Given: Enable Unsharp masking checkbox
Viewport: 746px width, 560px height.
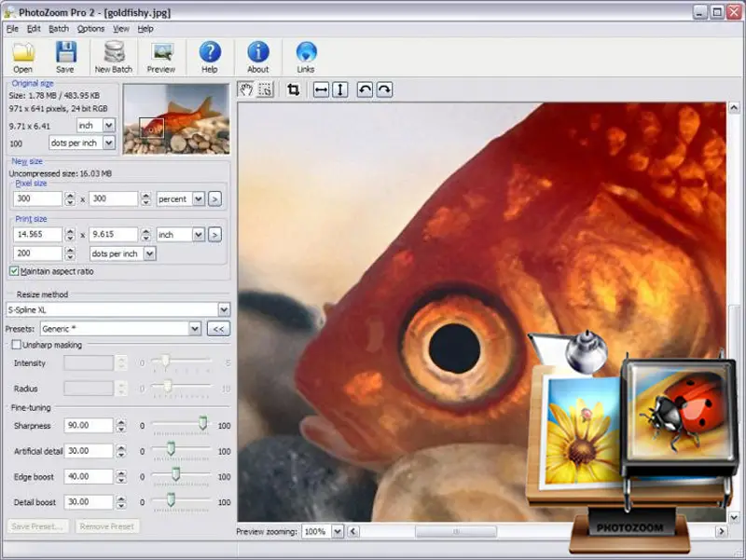Looking at the screenshot, I should [x=16, y=345].
